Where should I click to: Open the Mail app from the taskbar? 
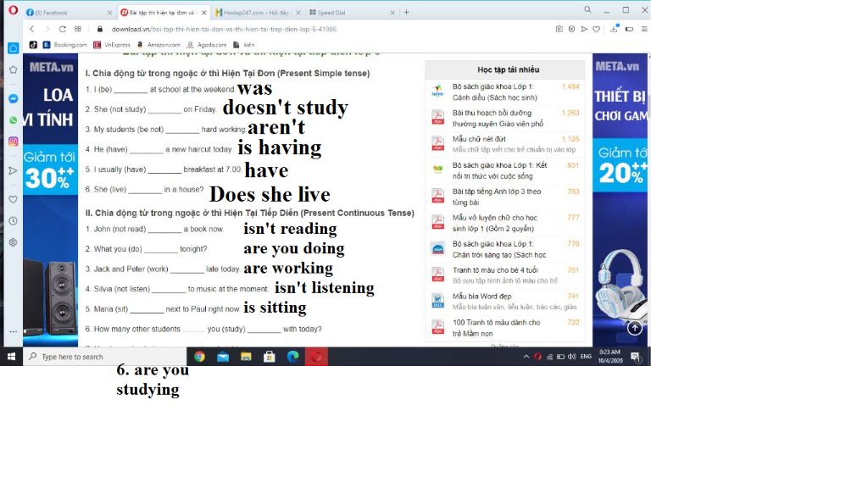tap(223, 357)
